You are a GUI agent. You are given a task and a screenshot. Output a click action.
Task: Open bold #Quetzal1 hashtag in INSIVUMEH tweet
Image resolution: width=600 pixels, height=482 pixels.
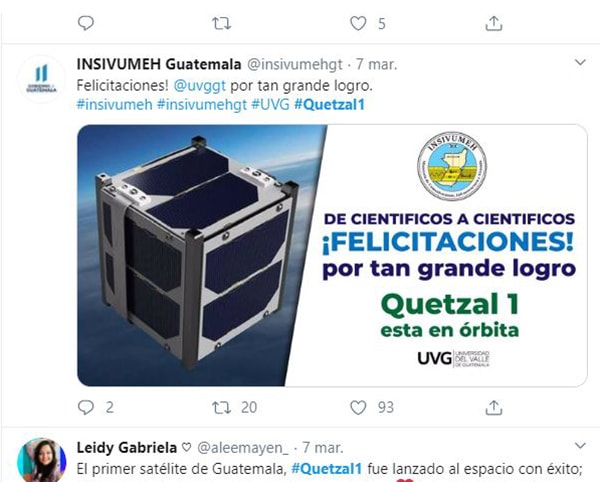pyautogui.click(x=329, y=104)
